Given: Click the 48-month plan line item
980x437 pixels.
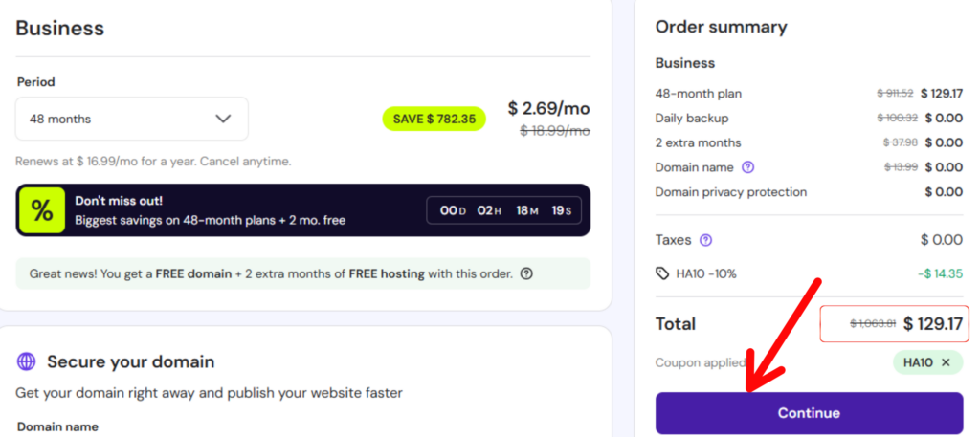Looking at the screenshot, I should pos(698,94).
